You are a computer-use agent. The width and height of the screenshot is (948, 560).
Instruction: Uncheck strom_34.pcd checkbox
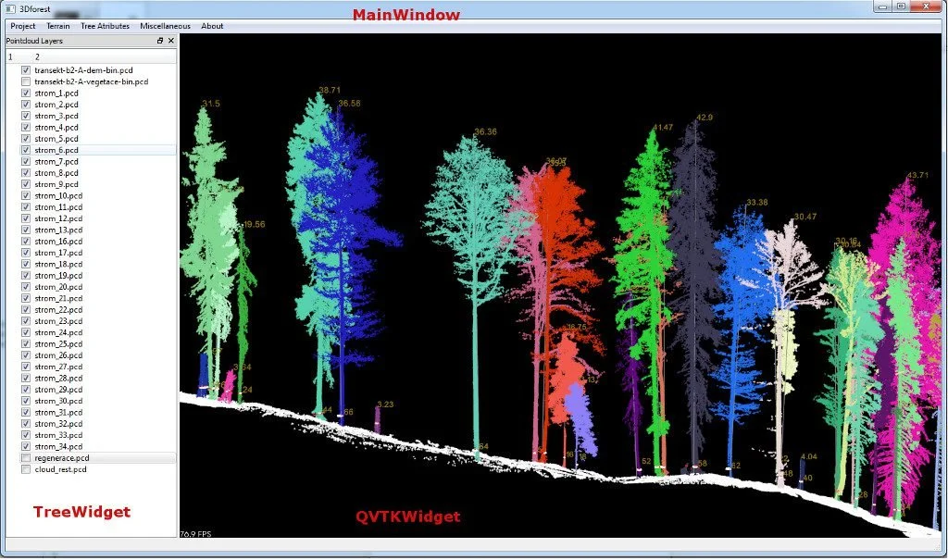[x=26, y=446]
